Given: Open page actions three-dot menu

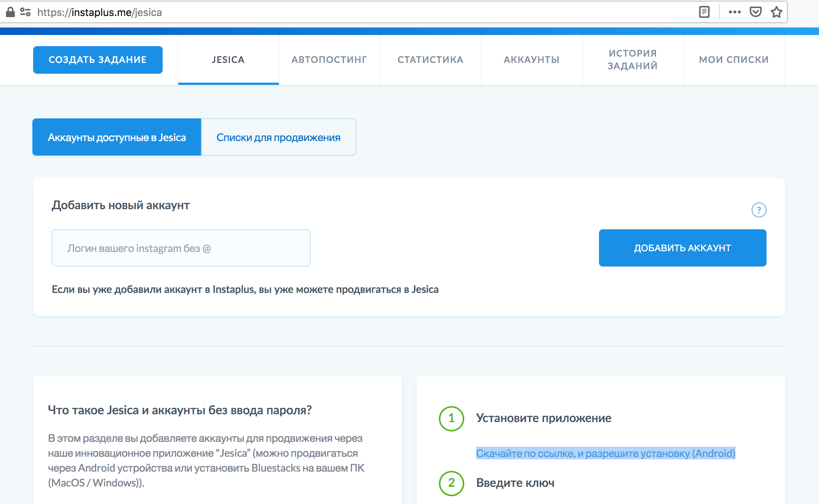Looking at the screenshot, I should (x=734, y=12).
